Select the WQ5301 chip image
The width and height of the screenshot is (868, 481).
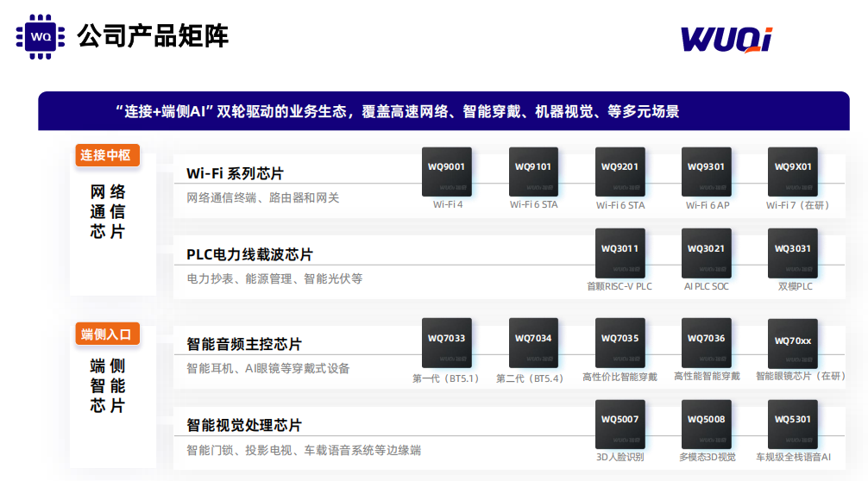click(793, 424)
